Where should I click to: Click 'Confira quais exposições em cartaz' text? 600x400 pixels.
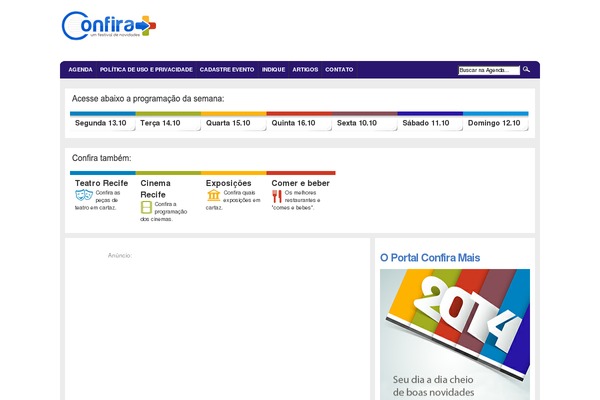pyautogui.click(x=233, y=200)
